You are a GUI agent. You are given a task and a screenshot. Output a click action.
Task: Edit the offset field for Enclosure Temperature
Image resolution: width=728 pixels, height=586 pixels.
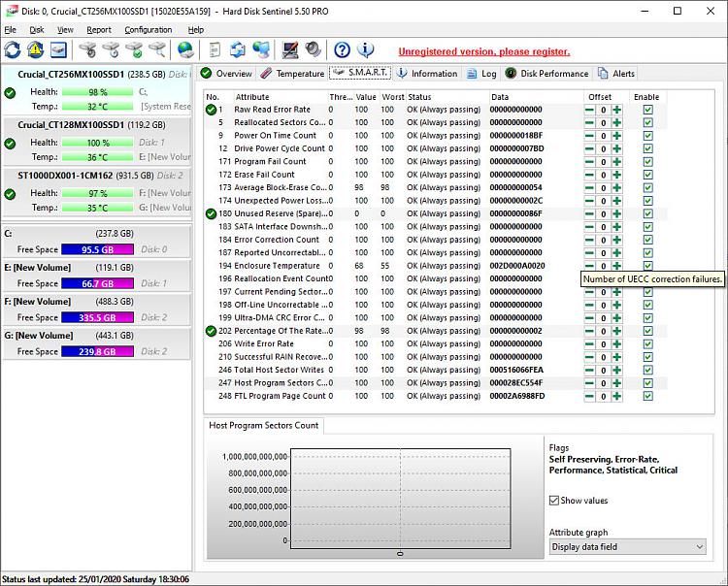[603, 266]
